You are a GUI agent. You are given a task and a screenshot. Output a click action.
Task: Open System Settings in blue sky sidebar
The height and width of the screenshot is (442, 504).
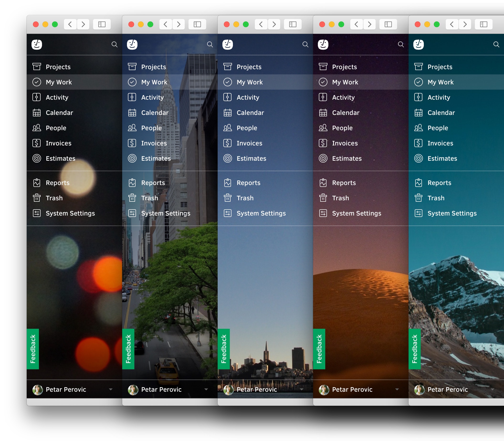(261, 213)
